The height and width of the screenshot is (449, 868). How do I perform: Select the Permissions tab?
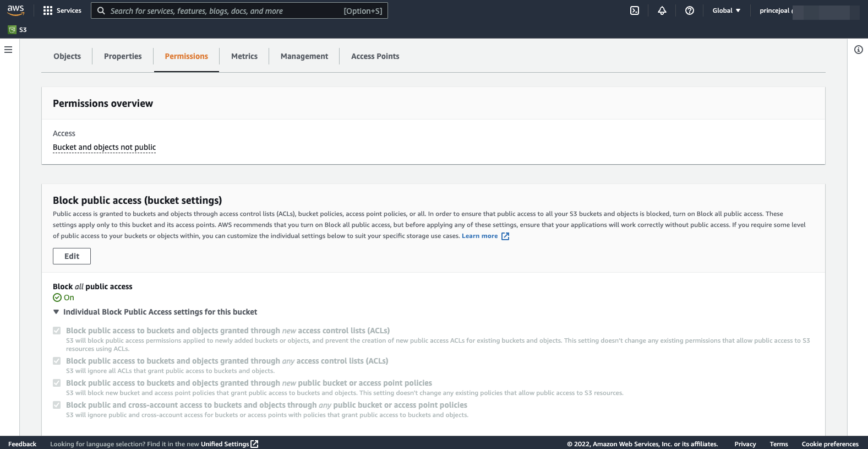pyautogui.click(x=187, y=56)
